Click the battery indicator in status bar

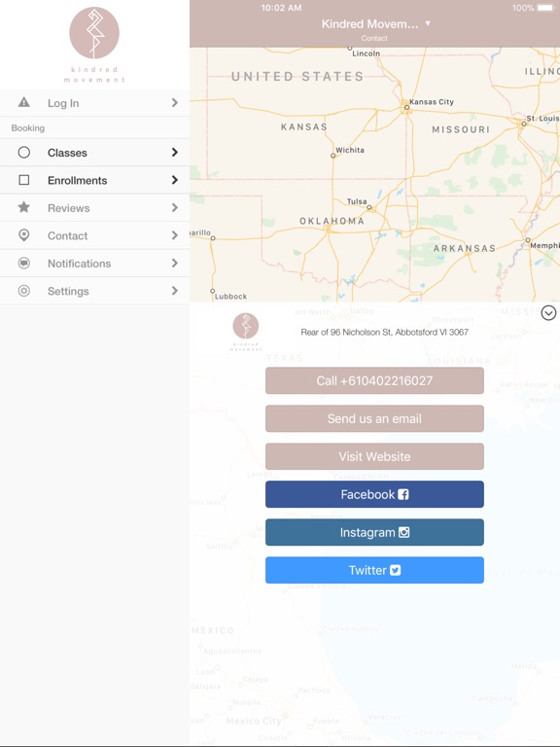[545, 8]
